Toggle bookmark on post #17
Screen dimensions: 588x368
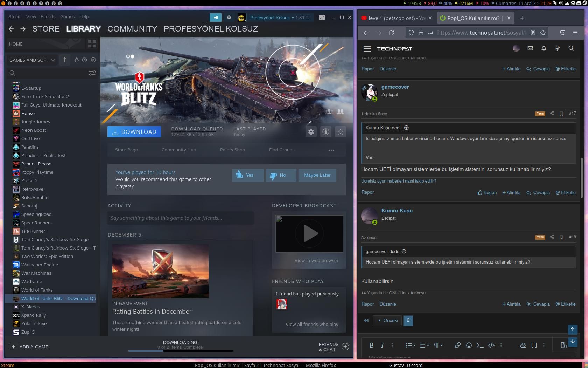pos(561,114)
